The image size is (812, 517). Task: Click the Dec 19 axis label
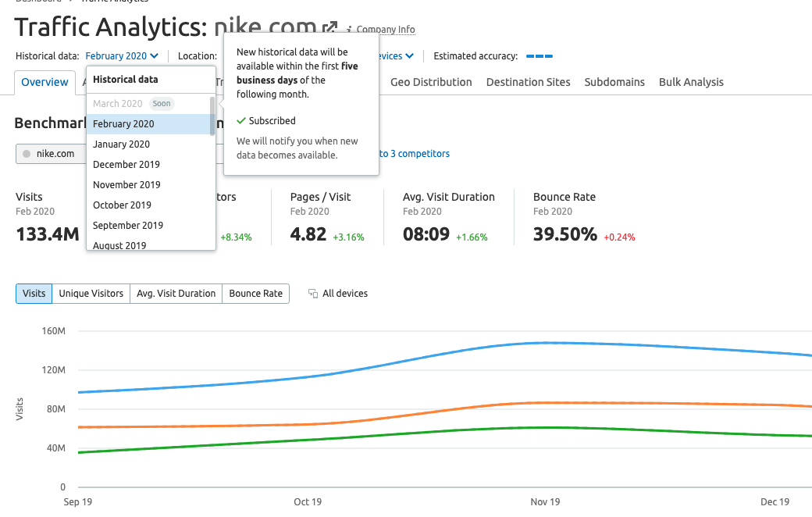pyautogui.click(x=775, y=501)
